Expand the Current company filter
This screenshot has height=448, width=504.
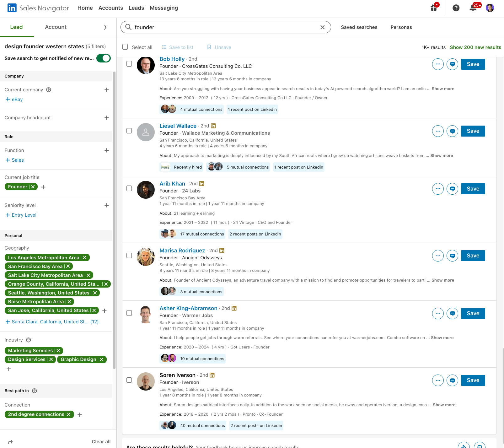tap(107, 90)
